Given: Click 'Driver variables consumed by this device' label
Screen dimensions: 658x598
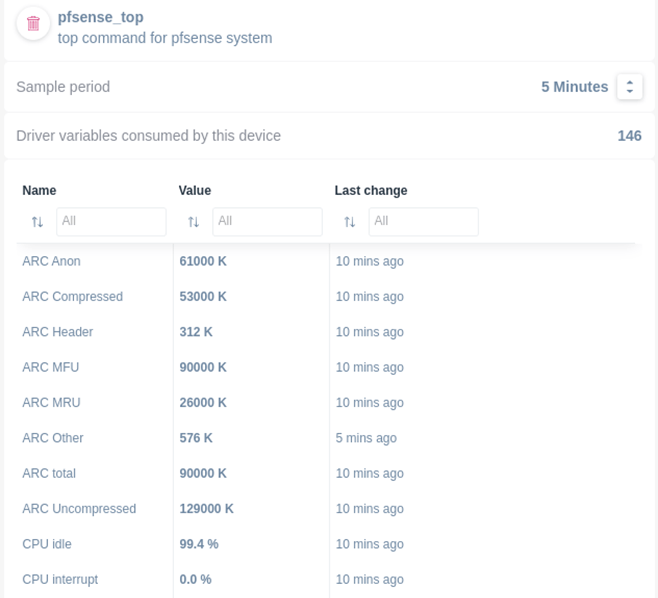Looking at the screenshot, I should click(149, 136).
